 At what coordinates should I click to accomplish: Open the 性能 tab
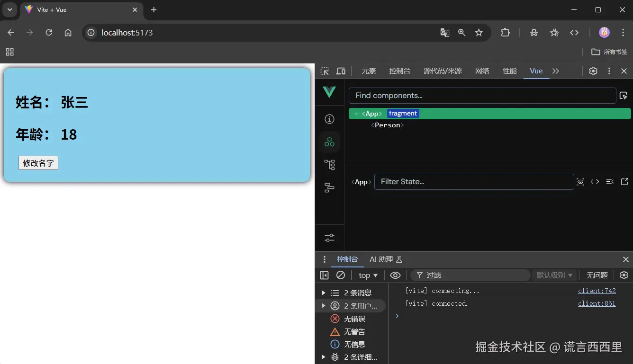coord(509,71)
